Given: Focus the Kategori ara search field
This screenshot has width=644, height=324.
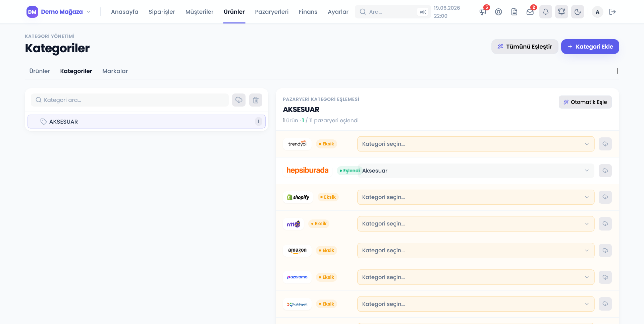Looking at the screenshot, I should (x=130, y=100).
